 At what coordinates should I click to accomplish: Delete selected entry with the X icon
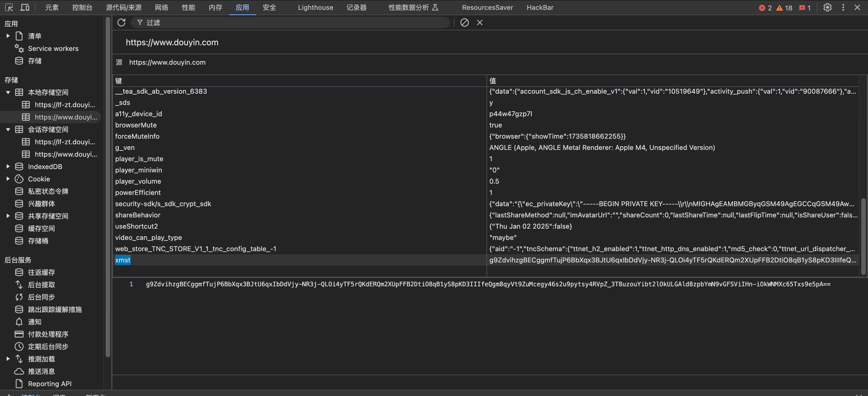coord(480,22)
